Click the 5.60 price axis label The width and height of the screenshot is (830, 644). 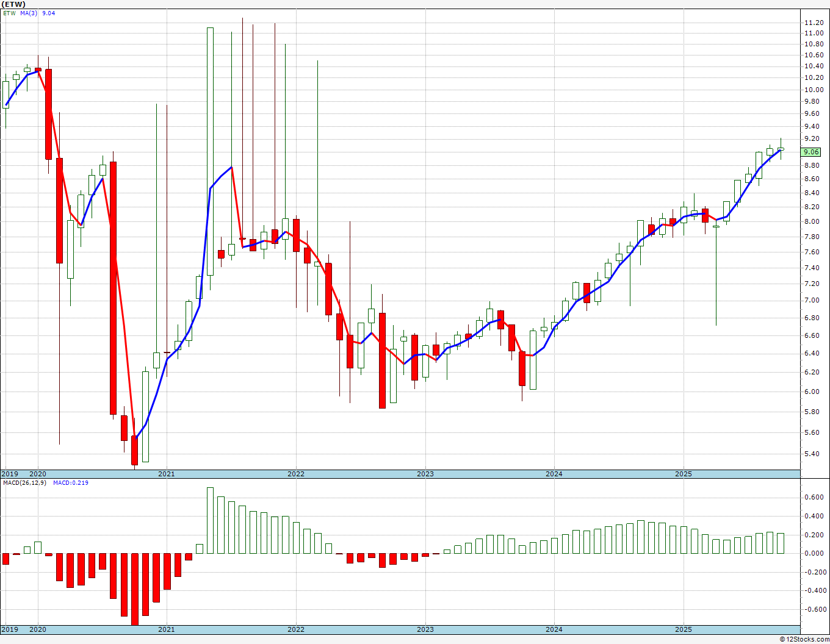coord(813,432)
